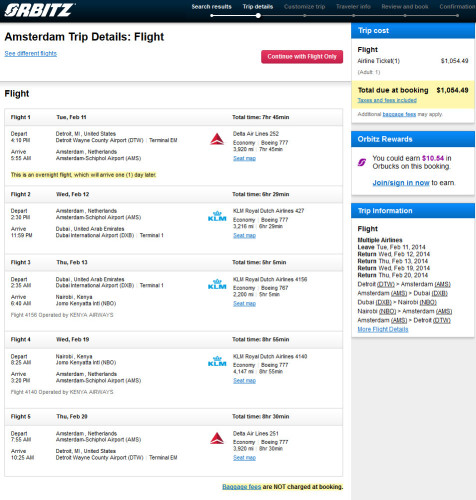Image resolution: width=476 pixels, height=500 pixels.
Task: Click the KLM logo on Flight 2
Action: 217,216
